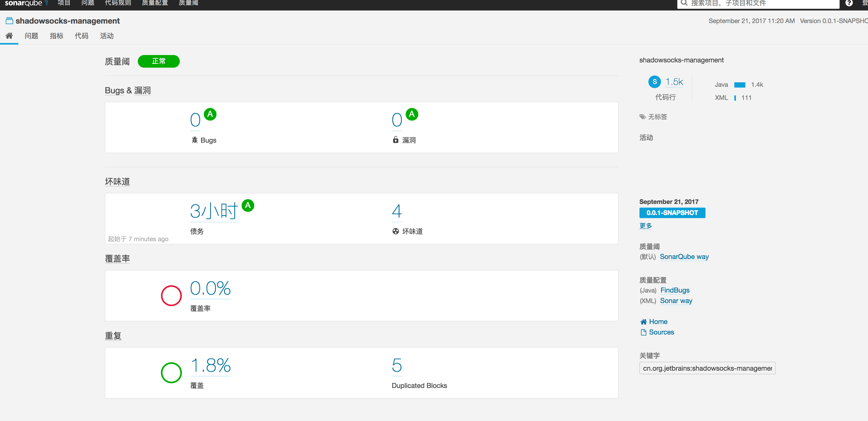Open the FindBugs quality profile link

[x=675, y=290]
